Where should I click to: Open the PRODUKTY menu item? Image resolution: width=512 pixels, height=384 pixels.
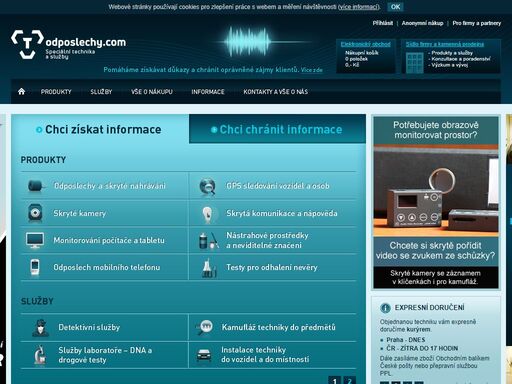(x=56, y=92)
